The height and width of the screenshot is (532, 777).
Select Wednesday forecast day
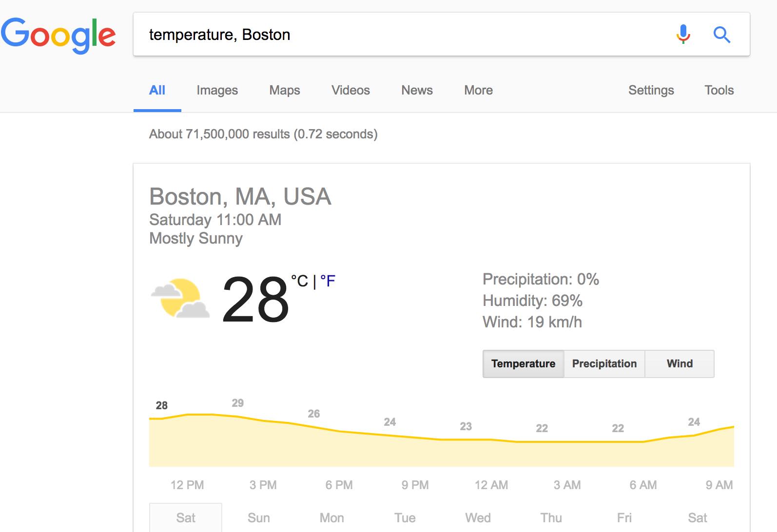point(478,517)
